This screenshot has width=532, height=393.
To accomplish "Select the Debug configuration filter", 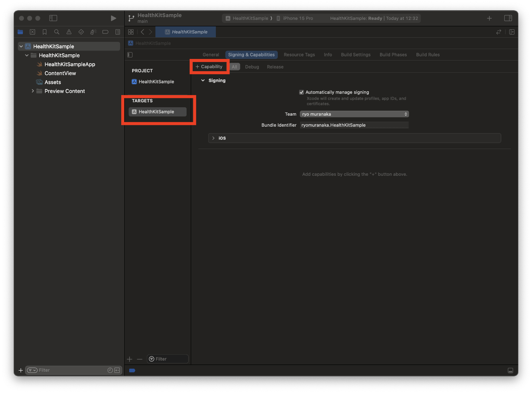I will pos(252,67).
